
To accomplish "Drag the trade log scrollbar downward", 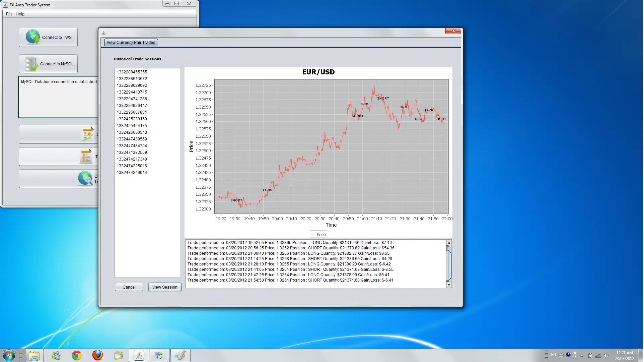I will 449,285.
